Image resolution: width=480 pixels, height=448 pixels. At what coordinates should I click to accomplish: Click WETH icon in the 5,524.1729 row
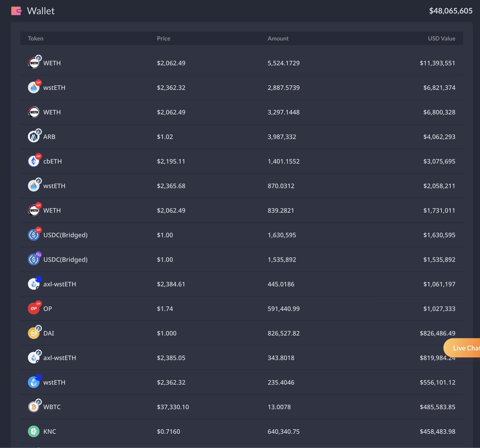pos(34,63)
